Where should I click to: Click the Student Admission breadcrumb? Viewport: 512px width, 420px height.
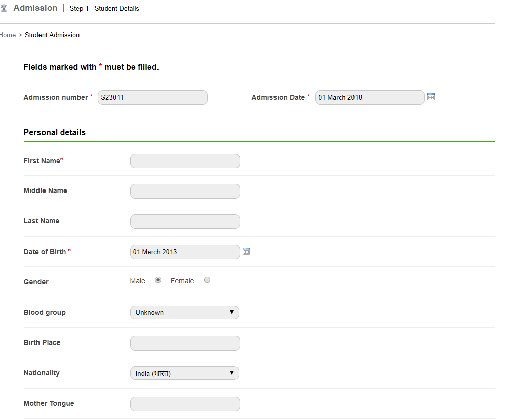(52, 35)
